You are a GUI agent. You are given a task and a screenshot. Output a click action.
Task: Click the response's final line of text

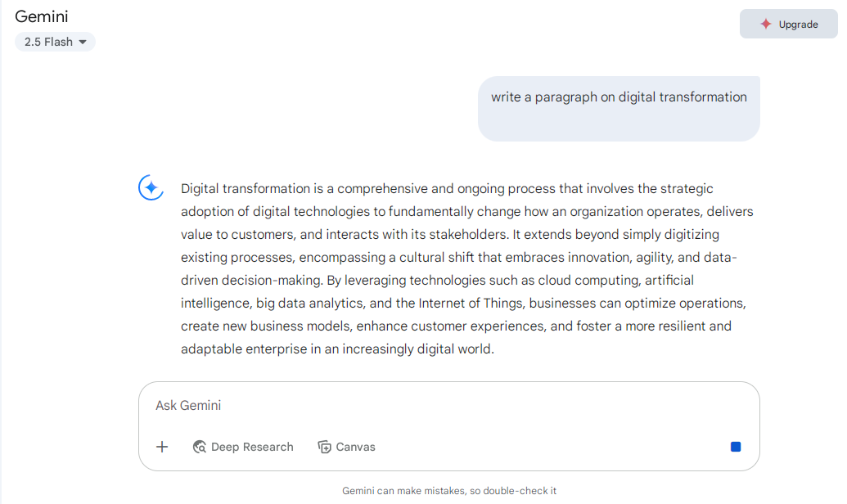click(x=337, y=349)
